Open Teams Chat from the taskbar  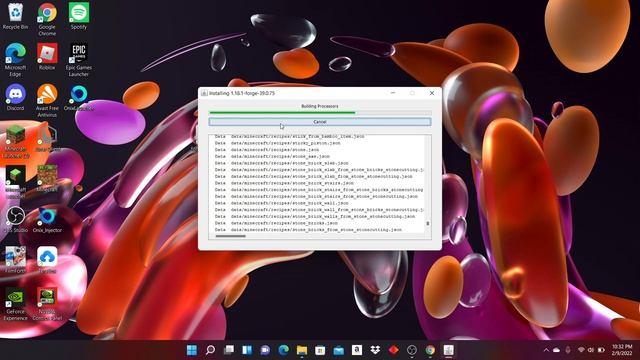(x=265, y=350)
